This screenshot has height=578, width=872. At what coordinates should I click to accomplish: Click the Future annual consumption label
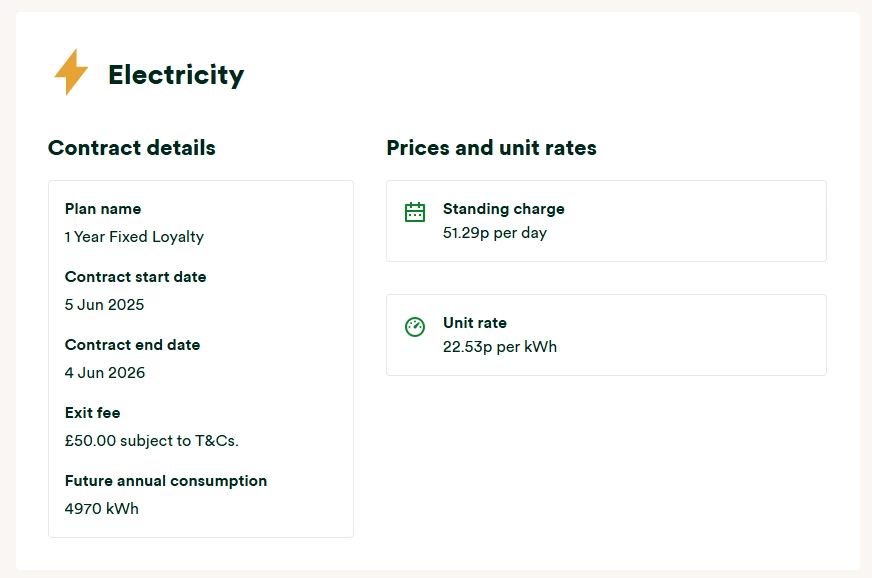(166, 481)
